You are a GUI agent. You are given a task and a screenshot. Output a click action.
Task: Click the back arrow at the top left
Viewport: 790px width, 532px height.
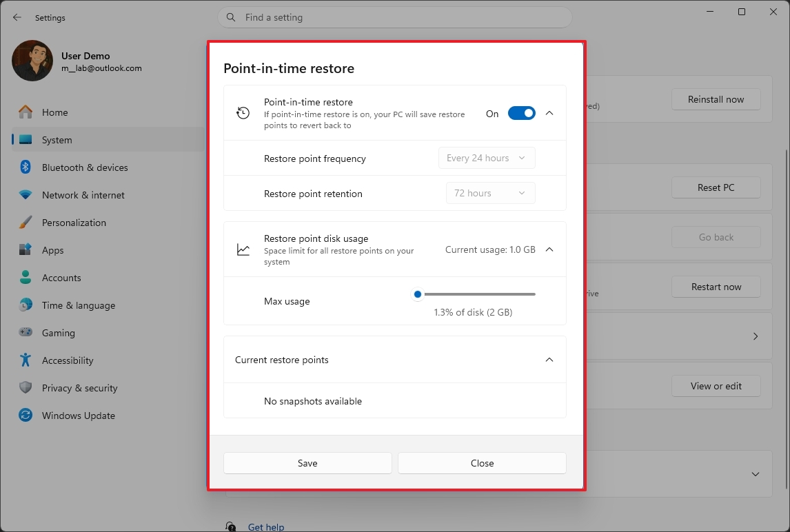pos(17,17)
